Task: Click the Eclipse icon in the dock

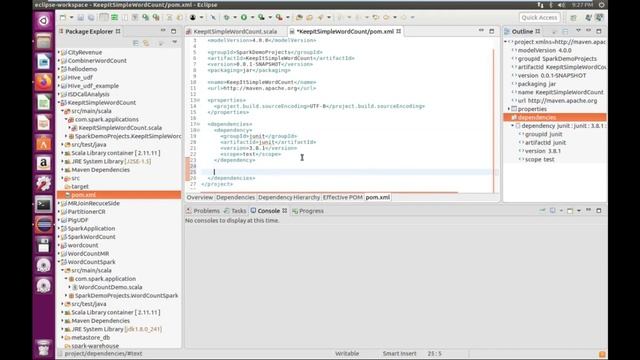Action: pos(44,224)
